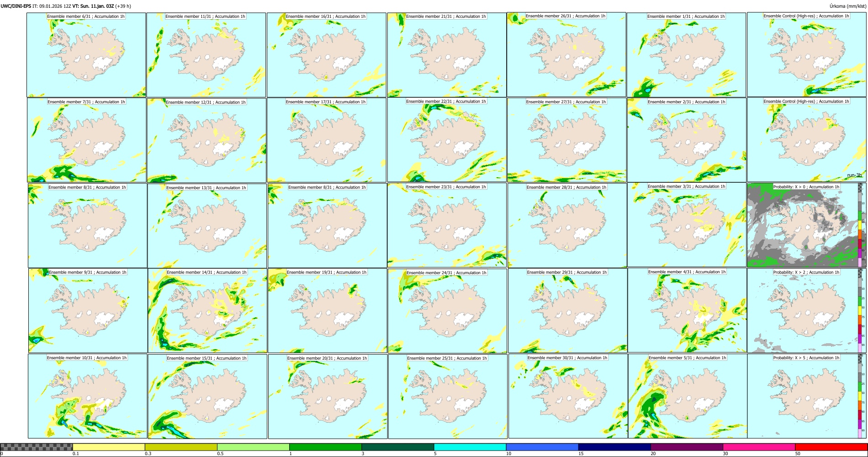
Task: Click the 'VT: Sun. 11.jan. 03Z' valid time
Action: (x=93, y=6)
